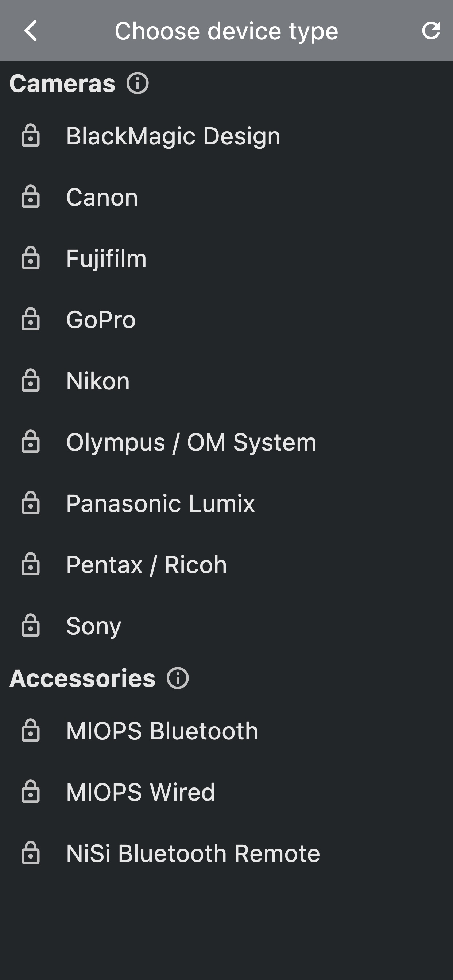
Task: Choose Panasonic Lumix device type
Action: click(x=160, y=503)
